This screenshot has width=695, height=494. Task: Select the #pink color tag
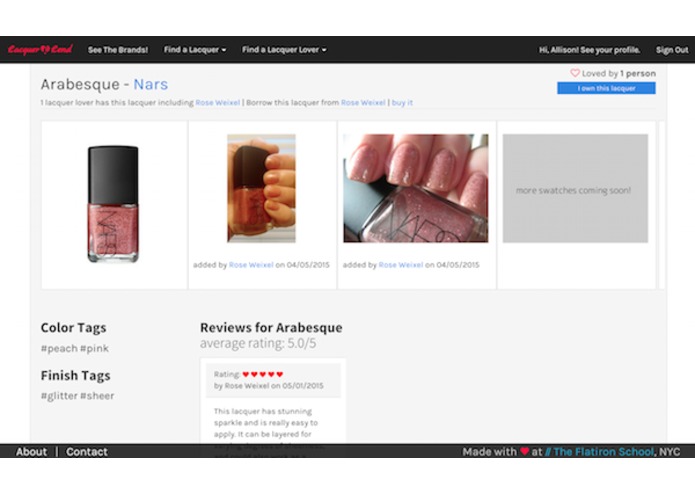point(94,349)
